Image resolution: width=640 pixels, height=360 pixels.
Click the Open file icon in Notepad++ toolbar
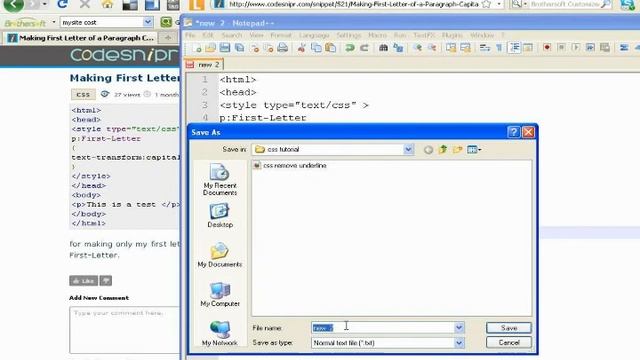coord(211,48)
